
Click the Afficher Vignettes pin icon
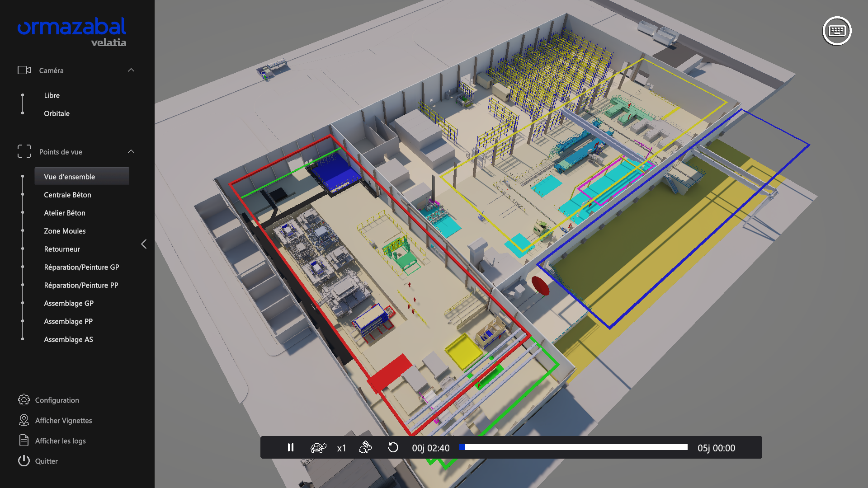24,420
